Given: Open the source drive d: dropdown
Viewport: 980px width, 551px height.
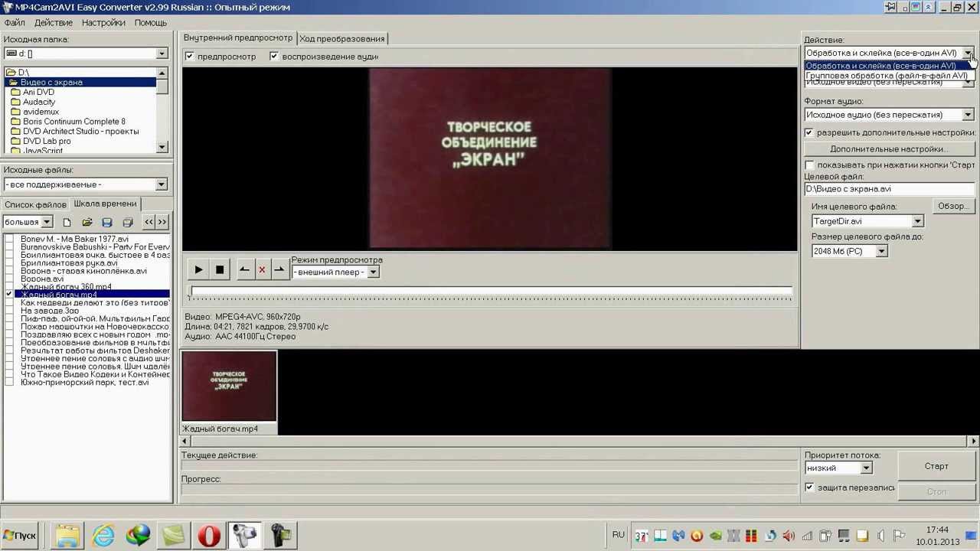Looking at the screenshot, I should pyautogui.click(x=162, y=54).
